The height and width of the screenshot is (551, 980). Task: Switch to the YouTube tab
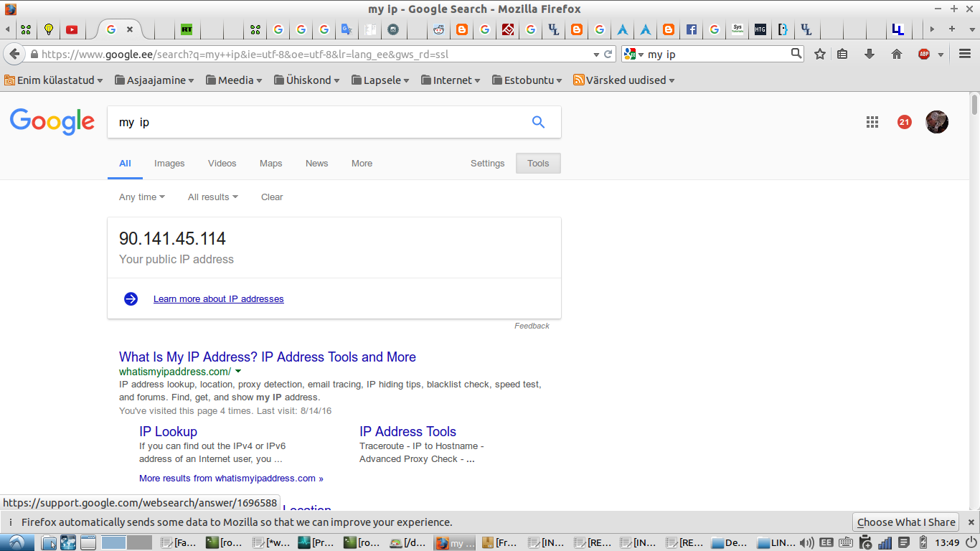(x=72, y=29)
